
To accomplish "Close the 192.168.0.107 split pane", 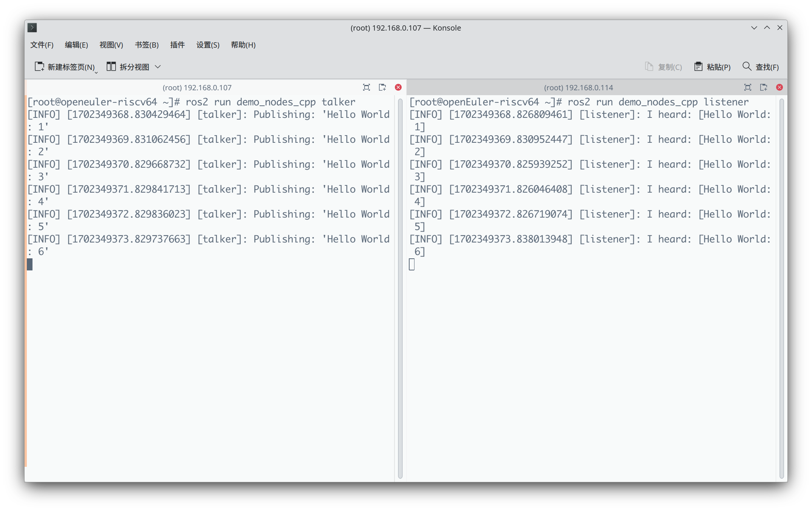I will pyautogui.click(x=398, y=88).
